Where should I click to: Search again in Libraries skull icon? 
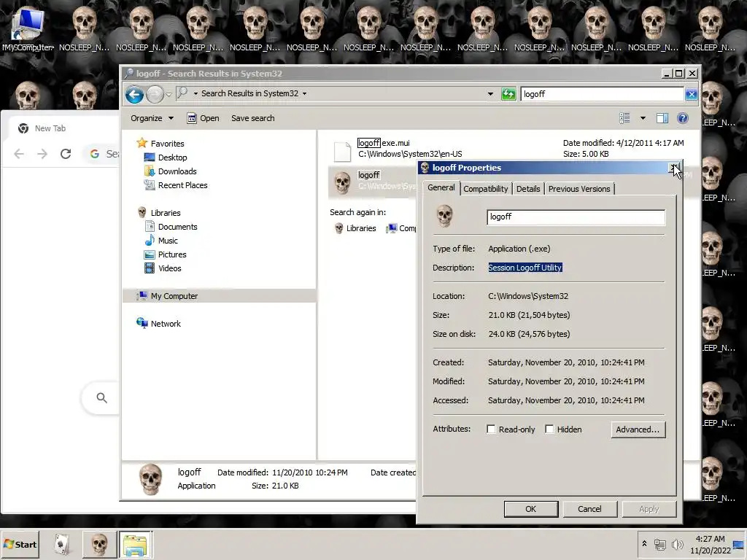click(x=338, y=228)
